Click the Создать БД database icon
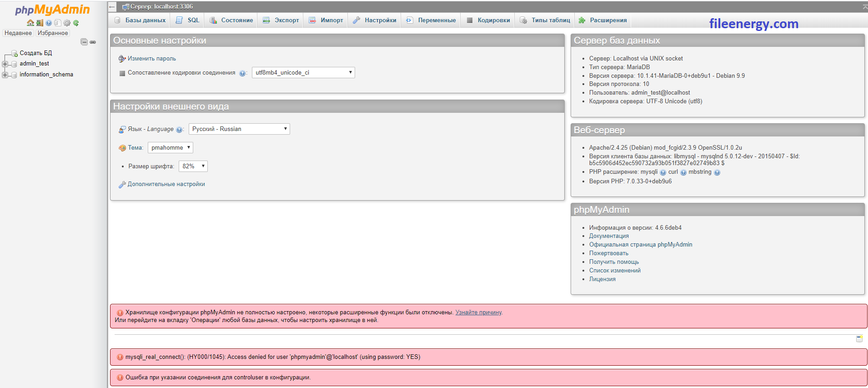868x388 pixels. click(x=14, y=53)
